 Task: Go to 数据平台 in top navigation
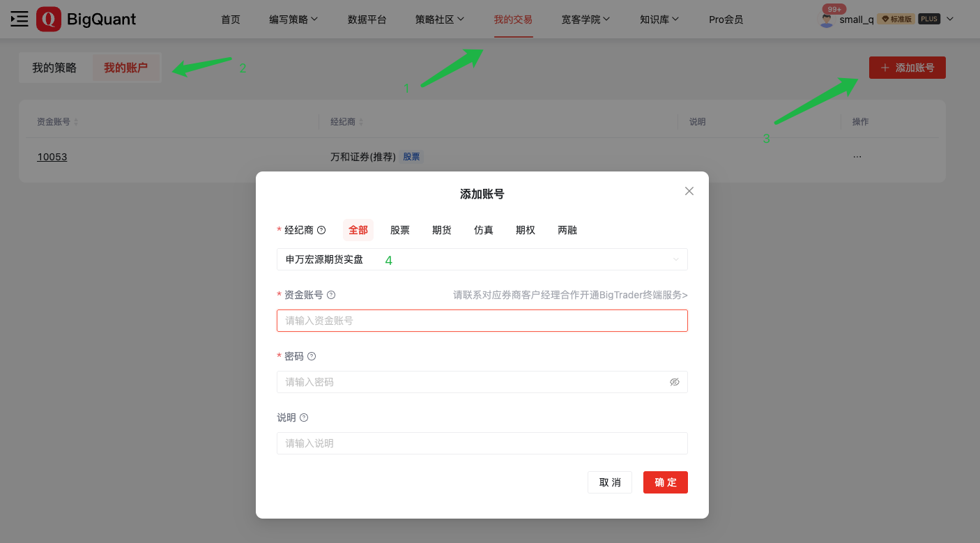(367, 20)
